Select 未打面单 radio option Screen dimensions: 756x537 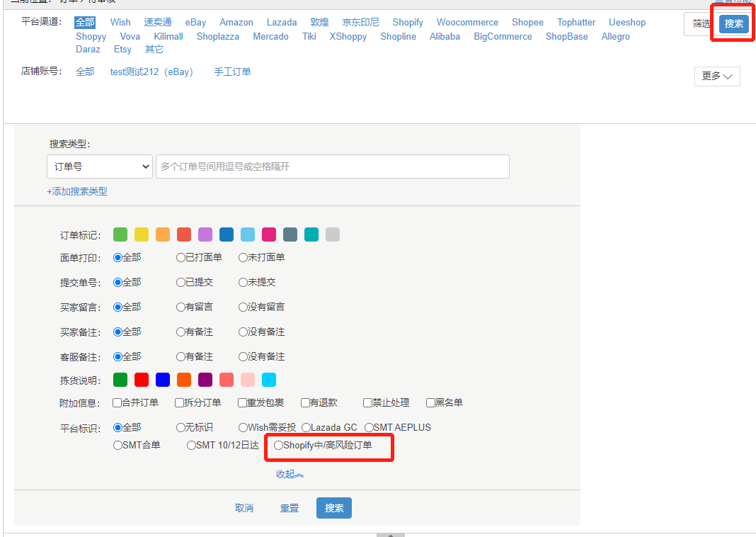coord(243,258)
